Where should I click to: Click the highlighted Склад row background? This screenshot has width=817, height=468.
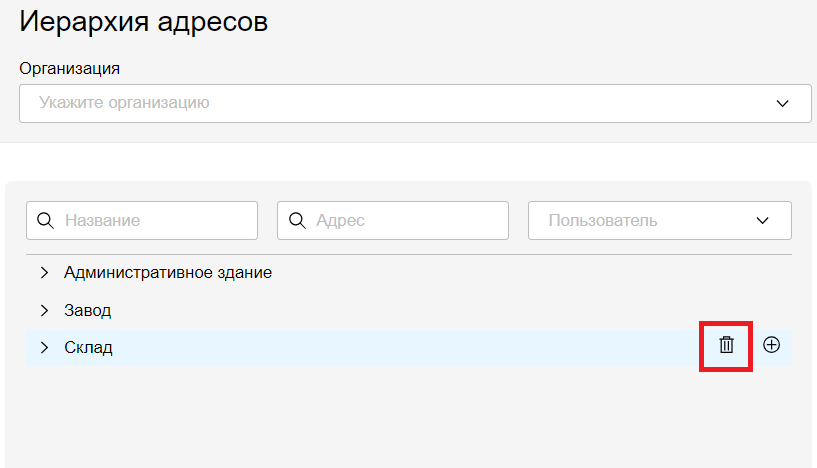(x=400, y=348)
